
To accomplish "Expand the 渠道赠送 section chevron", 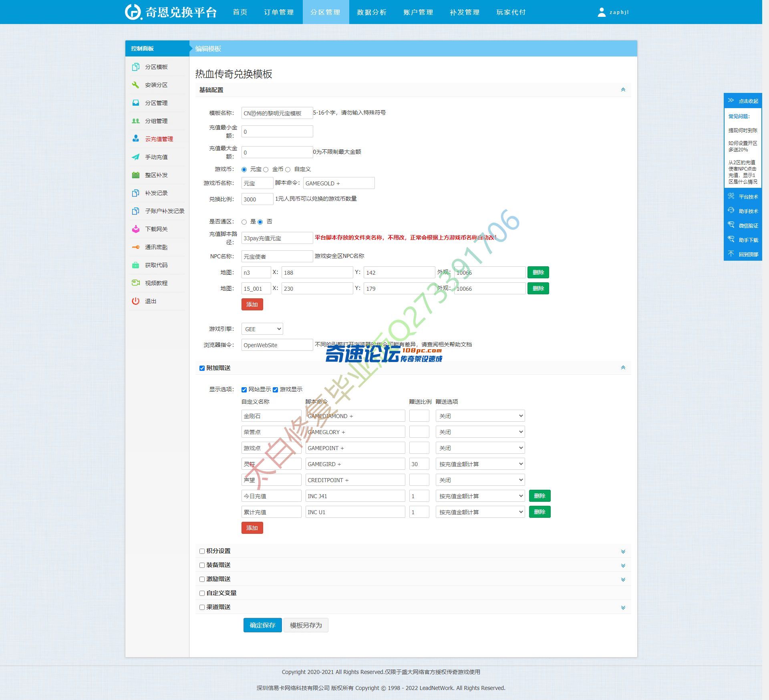I will (623, 607).
